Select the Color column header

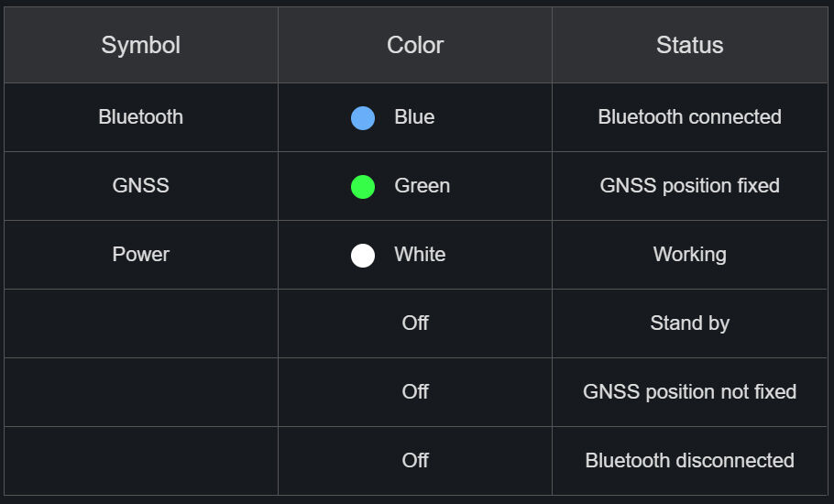tap(415, 45)
